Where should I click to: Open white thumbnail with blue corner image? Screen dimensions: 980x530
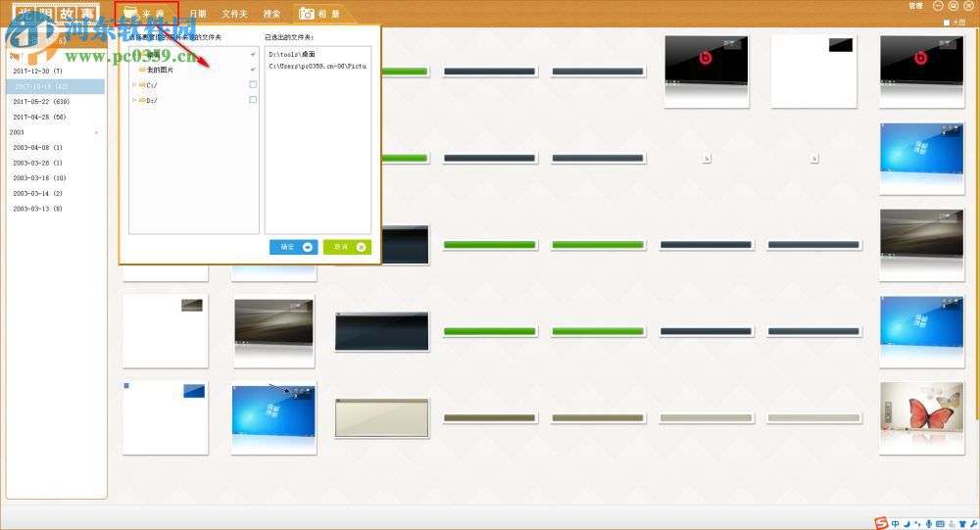(166, 417)
